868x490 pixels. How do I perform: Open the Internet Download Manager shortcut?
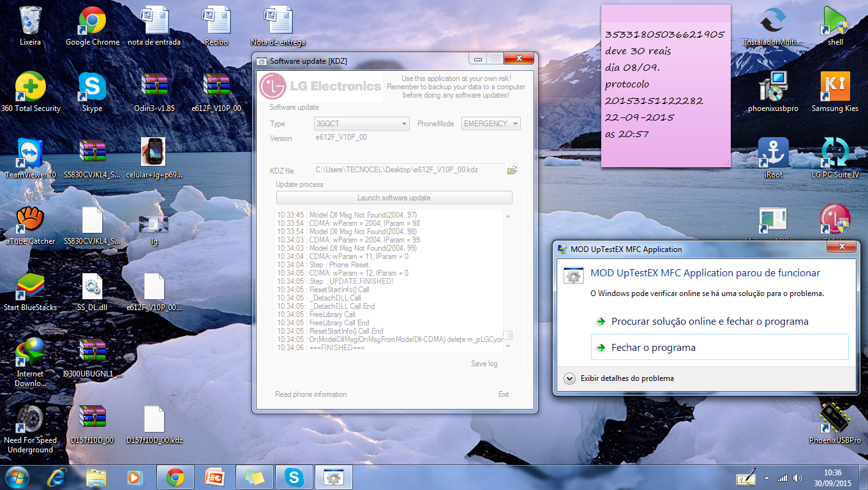(x=31, y=362)
